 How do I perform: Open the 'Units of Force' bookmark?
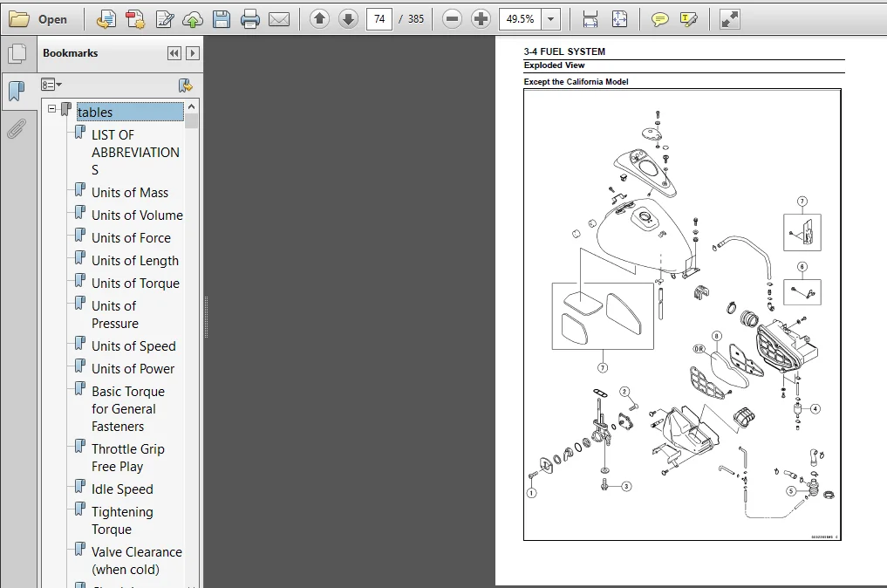(131, 237)
